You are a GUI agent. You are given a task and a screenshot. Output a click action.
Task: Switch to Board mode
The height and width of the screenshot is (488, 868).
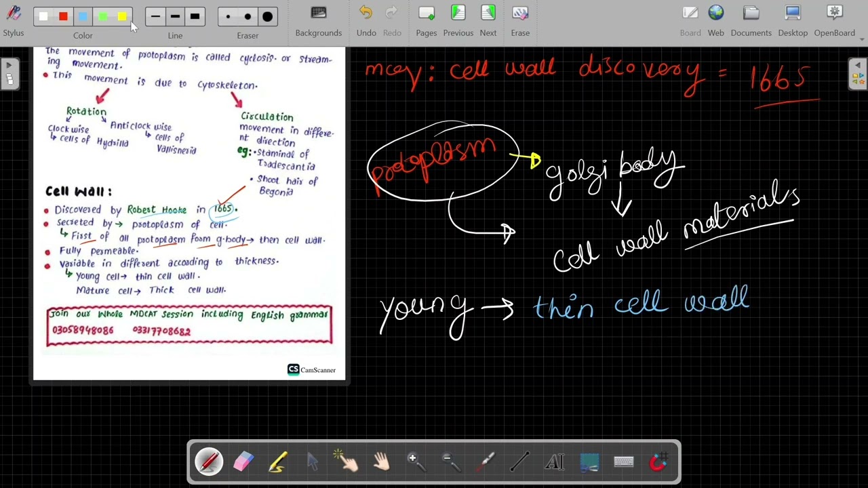pyautogui.click(x=690, y=20)
